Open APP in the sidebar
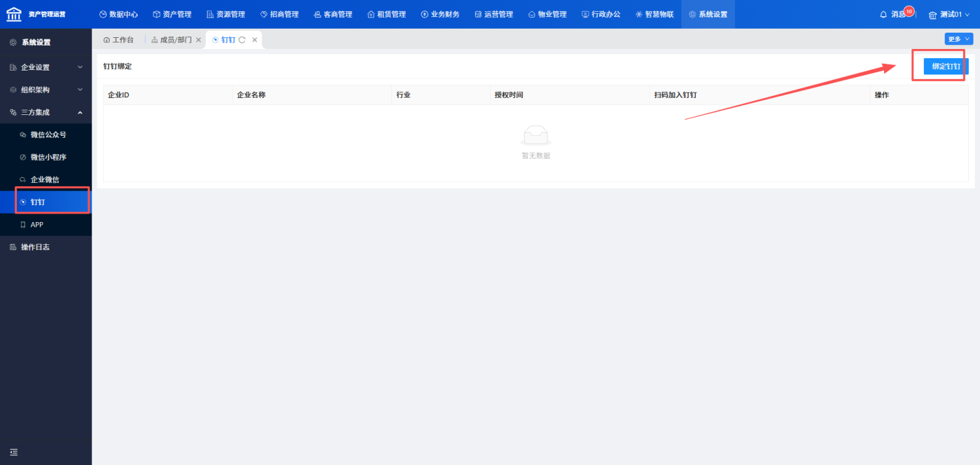The height and width of the screenshot is (465, 980). click(46, 224)
